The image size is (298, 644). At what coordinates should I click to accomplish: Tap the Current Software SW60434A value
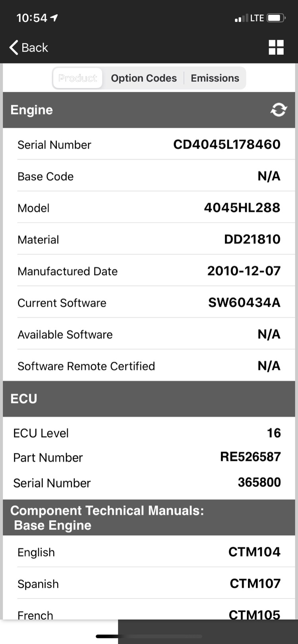pos(244,303)
